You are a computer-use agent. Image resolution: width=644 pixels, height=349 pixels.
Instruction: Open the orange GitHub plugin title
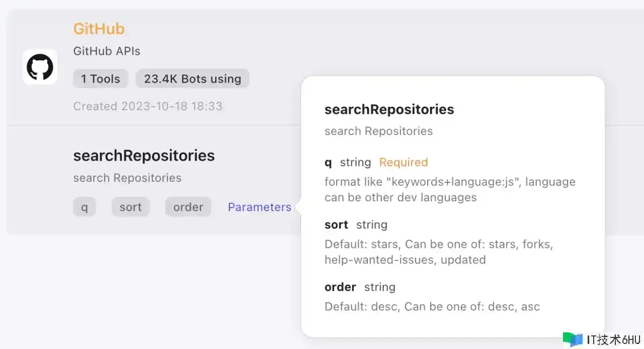coord(99,29)
